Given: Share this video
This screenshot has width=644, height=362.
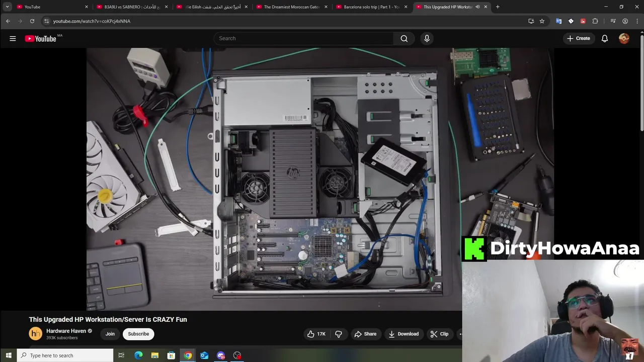Looking at the screenshot, I should click(365, 334).
